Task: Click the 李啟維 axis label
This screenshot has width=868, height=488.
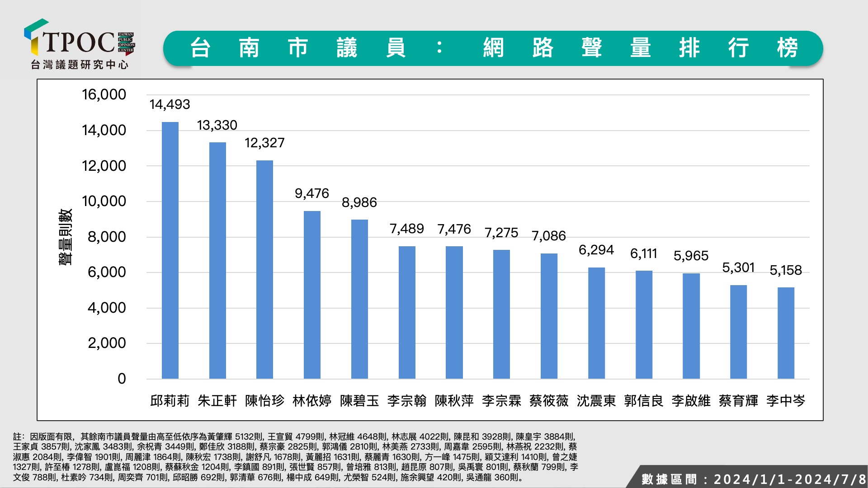Action: tap(691, 400)
